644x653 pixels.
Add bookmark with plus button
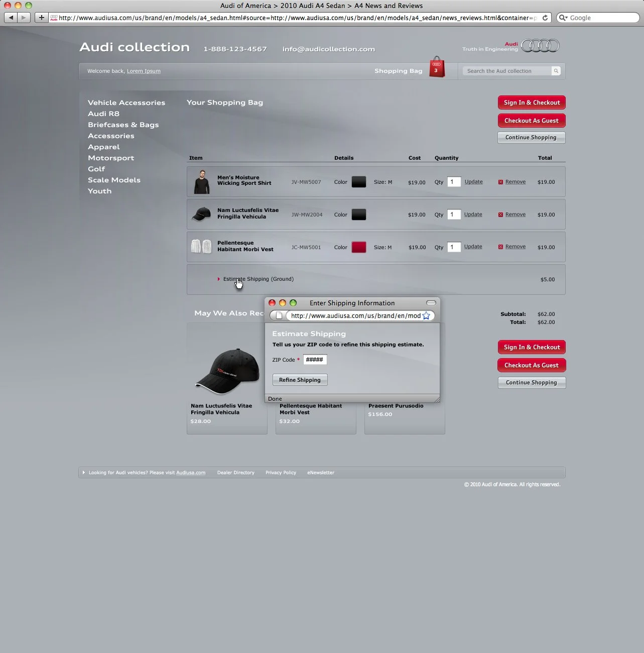[x=41, y=18]
